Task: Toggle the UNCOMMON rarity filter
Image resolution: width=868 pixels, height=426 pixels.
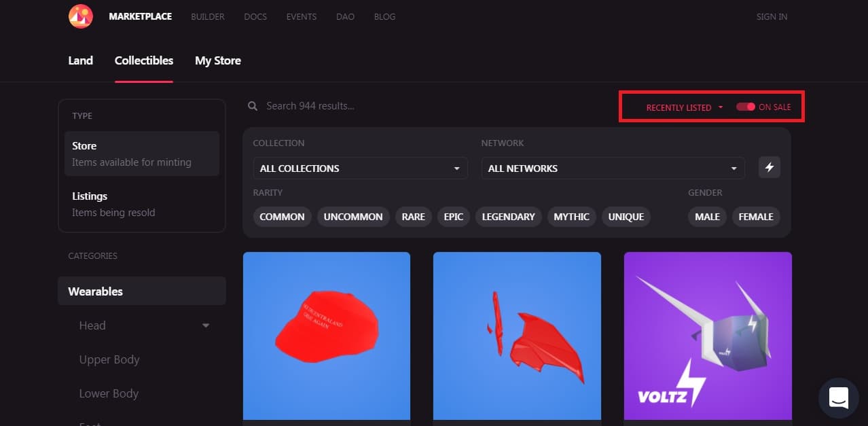Action: point(353,217)
